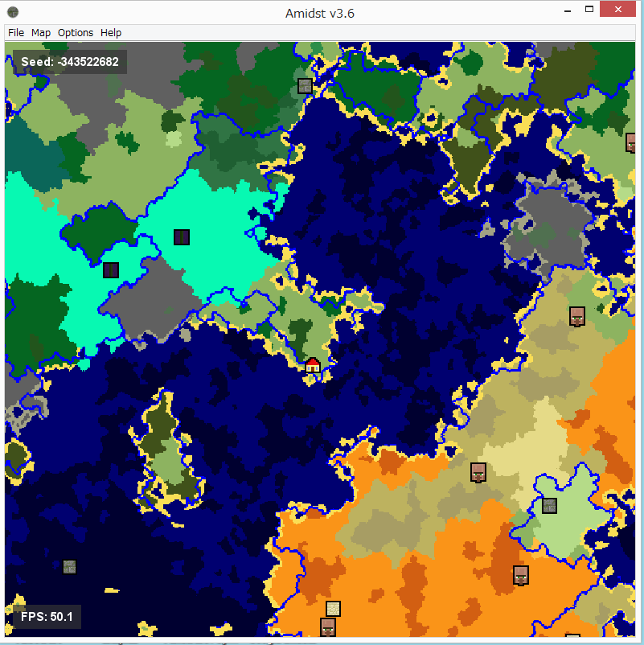Screen dimensions: 644x645
Task: Open the Map menu
Action: [41, 33]
